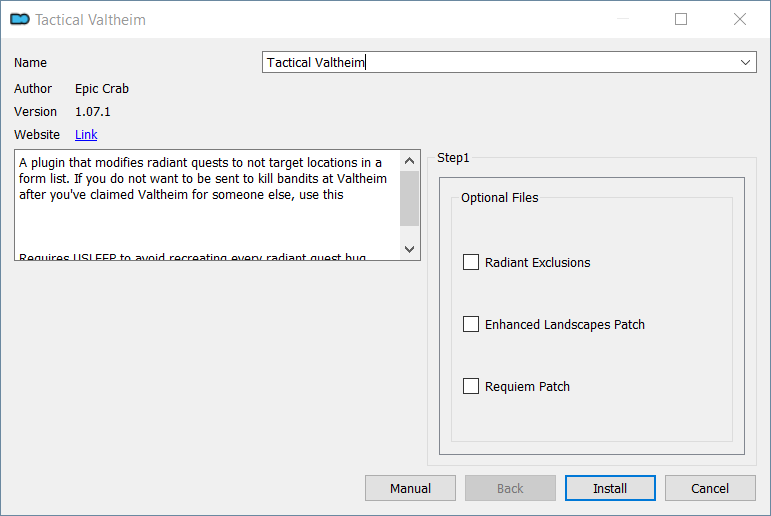Expand the Name dropdown arrow

(746, 62)
